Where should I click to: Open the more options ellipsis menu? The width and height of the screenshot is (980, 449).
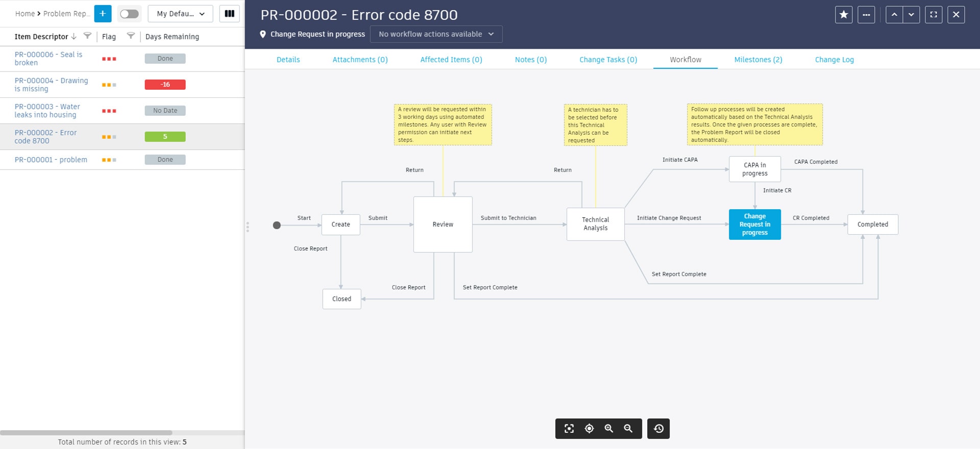(x=866, y=15)
